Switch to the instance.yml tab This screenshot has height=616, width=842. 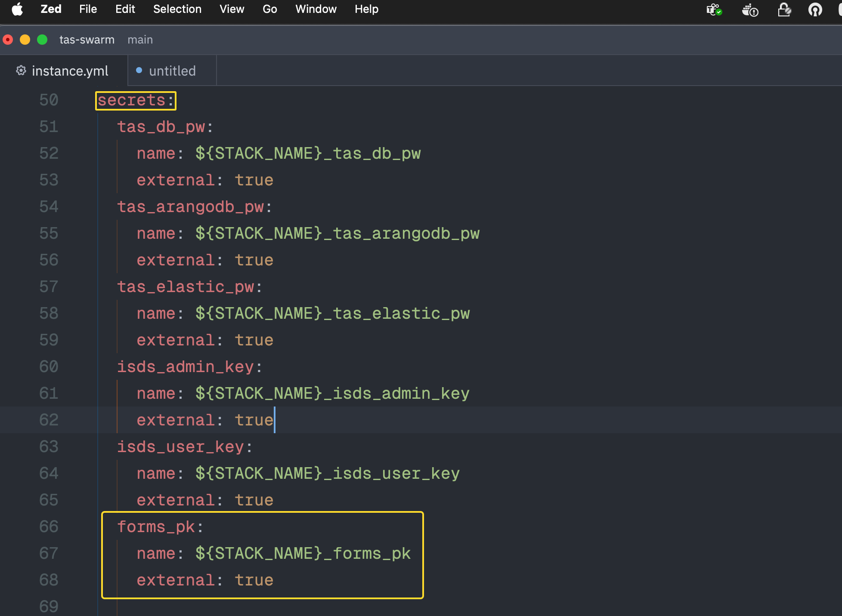click(x=64, y=71)
